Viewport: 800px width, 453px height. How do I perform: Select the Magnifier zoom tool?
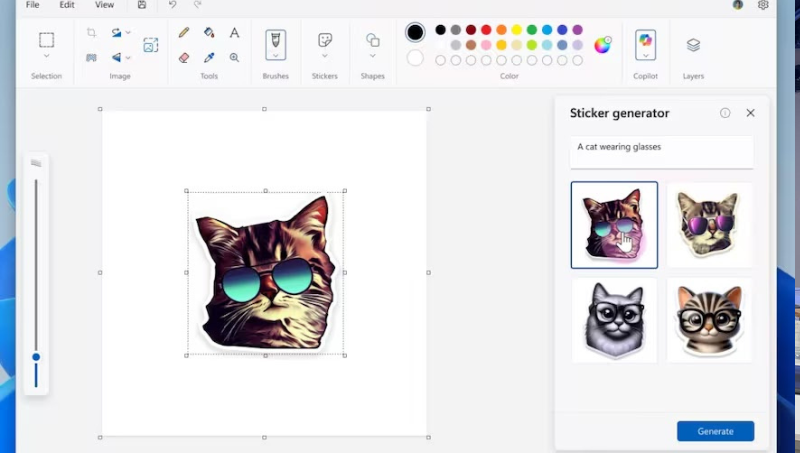click(x=234, y=58)
